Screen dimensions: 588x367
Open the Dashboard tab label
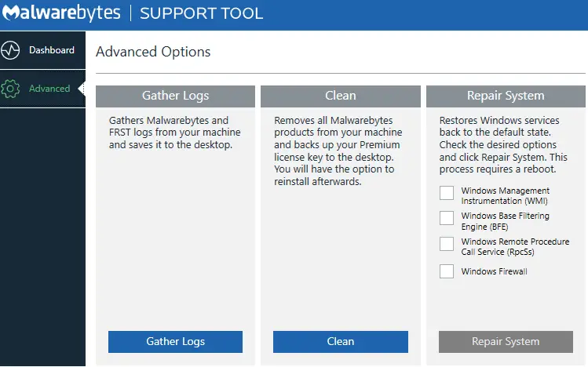52,50
